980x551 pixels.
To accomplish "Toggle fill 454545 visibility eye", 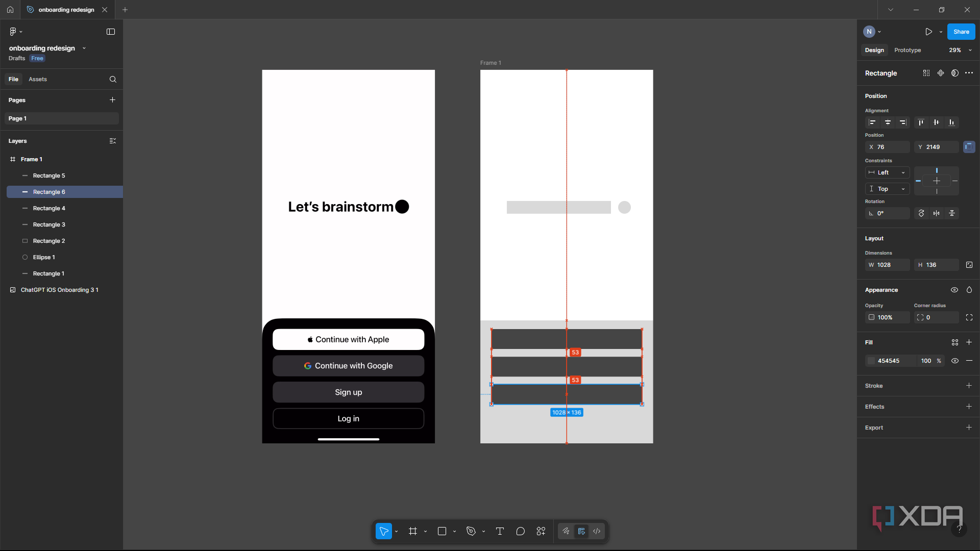I will tap(955, 361).
